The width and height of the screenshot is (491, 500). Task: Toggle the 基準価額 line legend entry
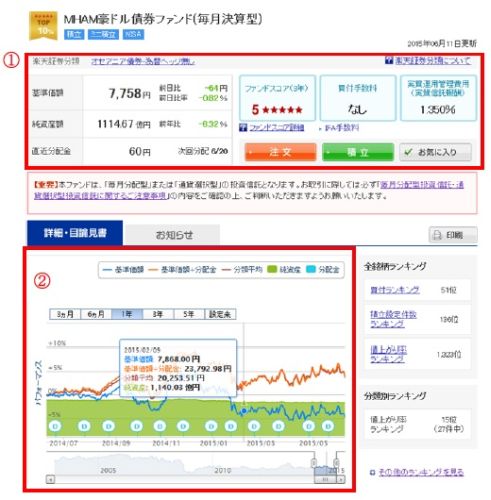click(123, 270)
